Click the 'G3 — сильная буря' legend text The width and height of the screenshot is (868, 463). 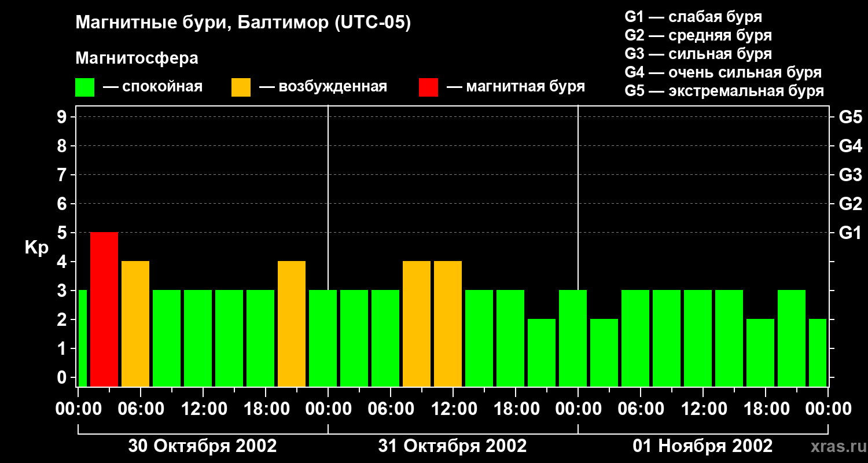click(698, 54)
